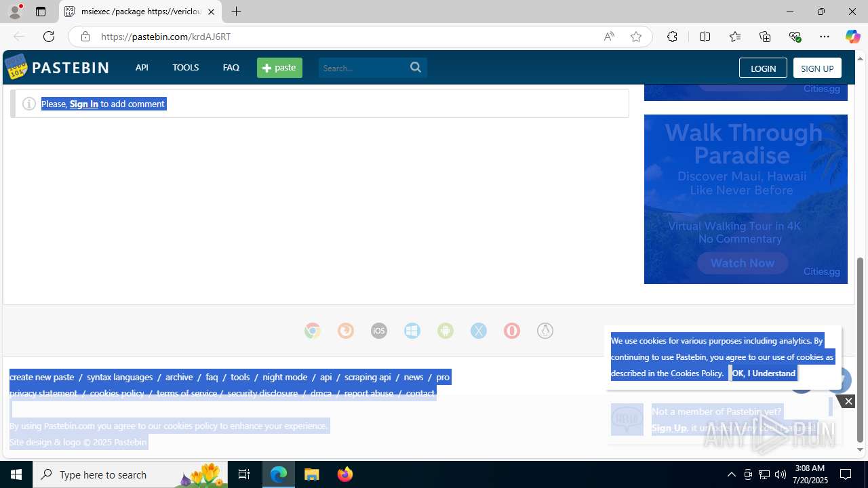
Task: Open File Explorer from taskbar
Action: click(312, 474)
